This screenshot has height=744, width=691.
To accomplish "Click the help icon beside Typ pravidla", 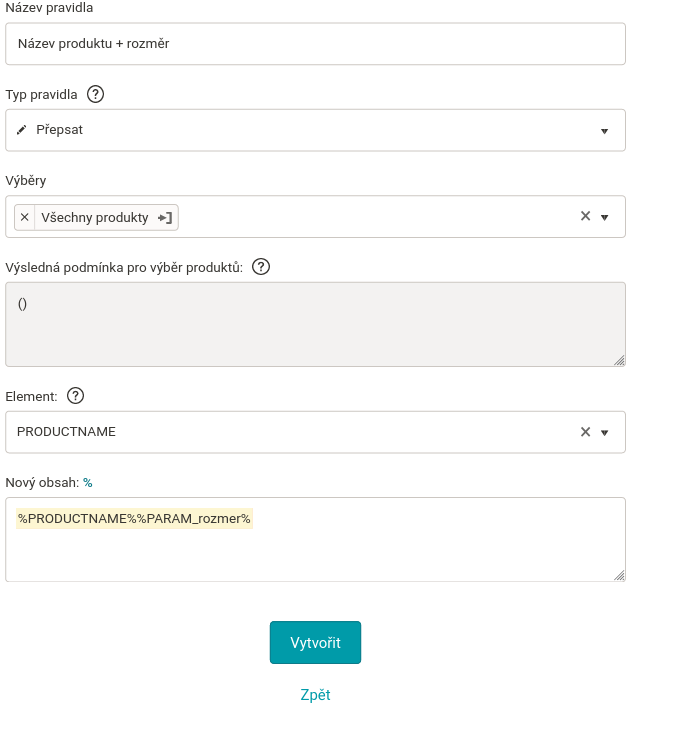I will 96,95.
